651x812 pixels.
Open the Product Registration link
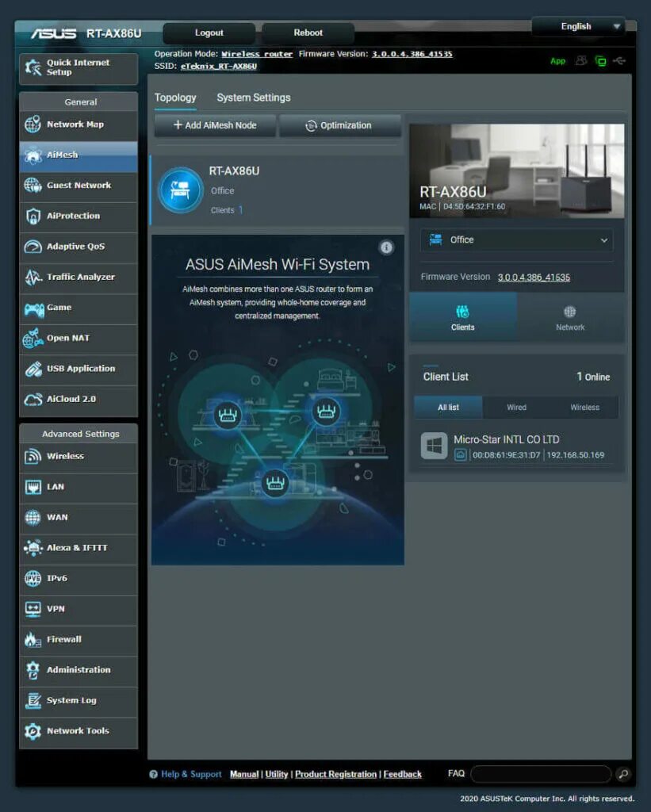[x=335, y=774]
